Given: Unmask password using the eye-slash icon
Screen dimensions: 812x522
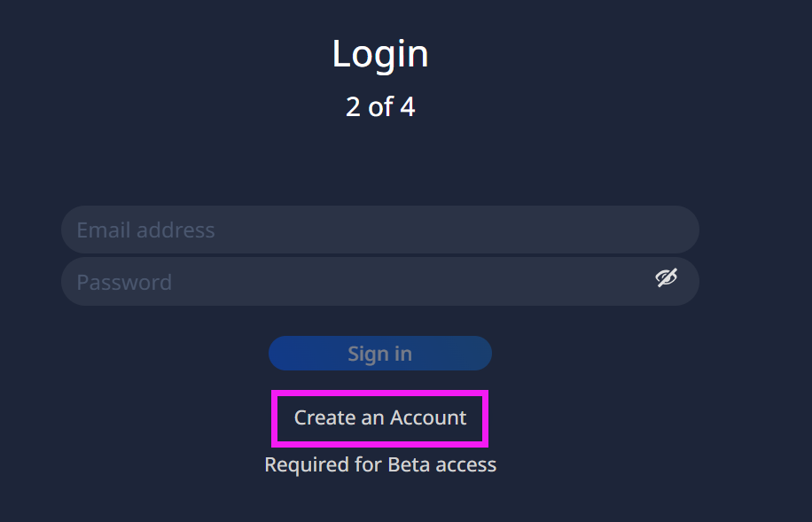Looking at the screenshot, I should pyautogui.click(x=666, y=278).
